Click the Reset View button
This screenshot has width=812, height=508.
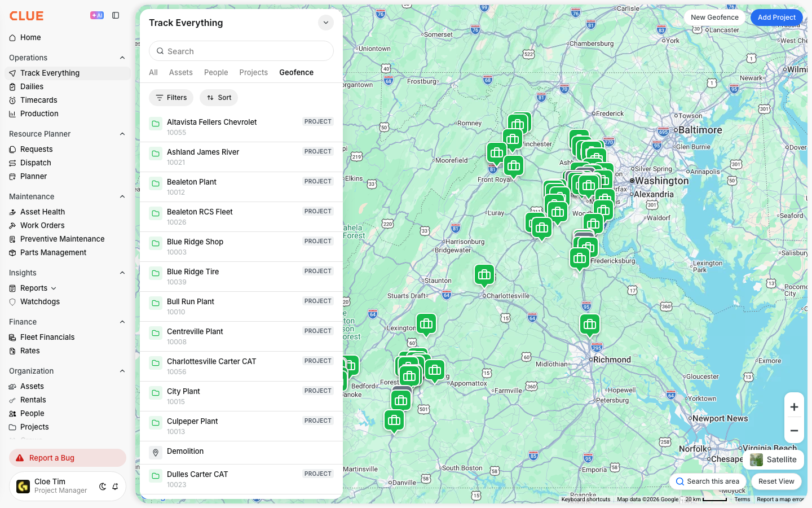coord(776,481)
